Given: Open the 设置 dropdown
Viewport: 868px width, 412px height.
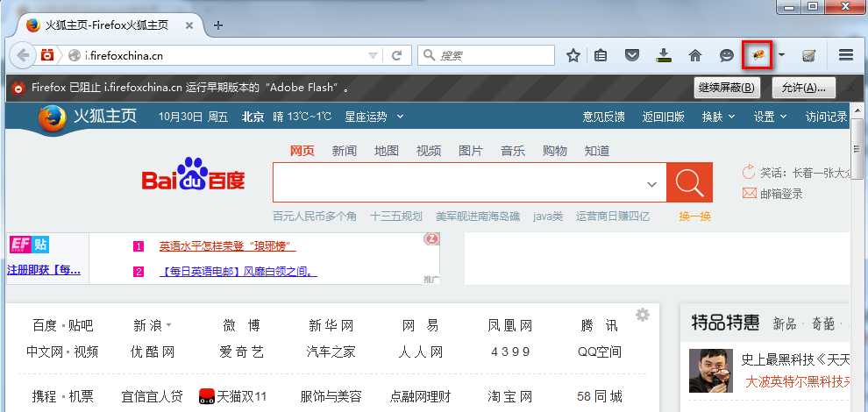Looking at the screenshot, I should [770, 117].
